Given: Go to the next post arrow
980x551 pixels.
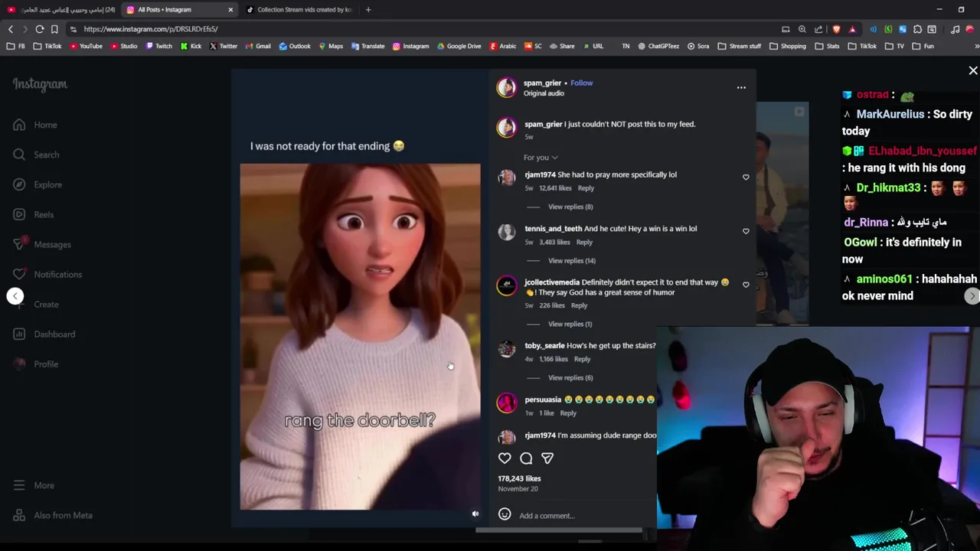Looking at the screenshot, I should click(972, 296).
